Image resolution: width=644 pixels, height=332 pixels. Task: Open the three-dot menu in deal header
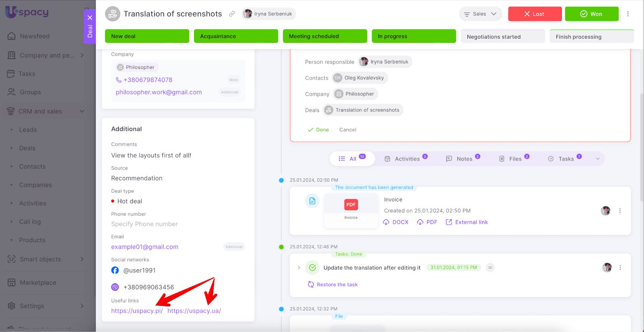pos(627,14)
